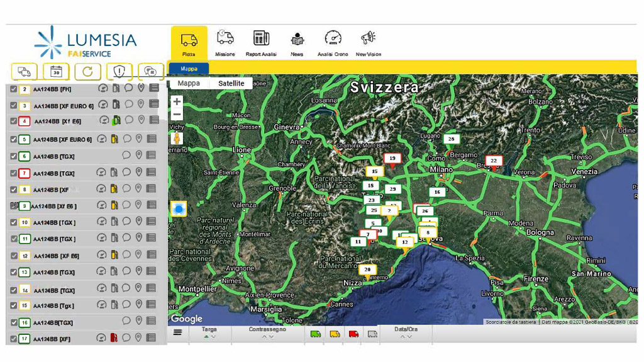Image resolution: width=644 pixels, height=362 pixels.
Task: Open the chat messages icon button
Action: (x=151, y=72)
